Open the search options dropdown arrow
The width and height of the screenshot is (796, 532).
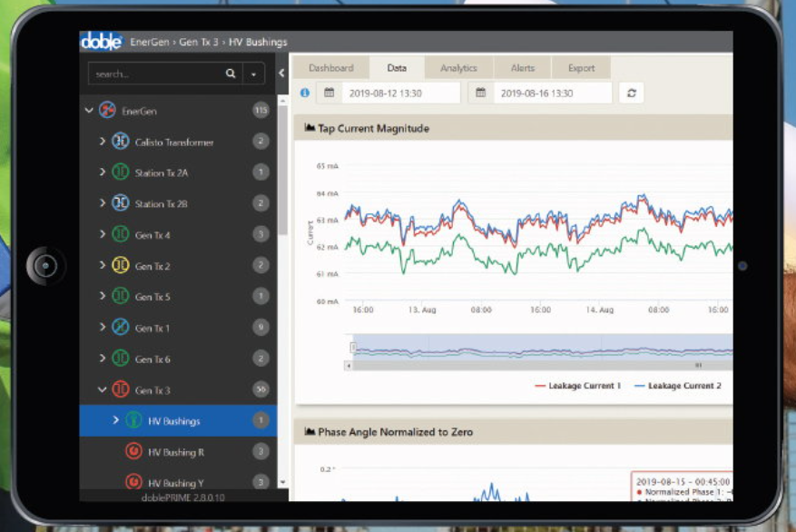252,74
